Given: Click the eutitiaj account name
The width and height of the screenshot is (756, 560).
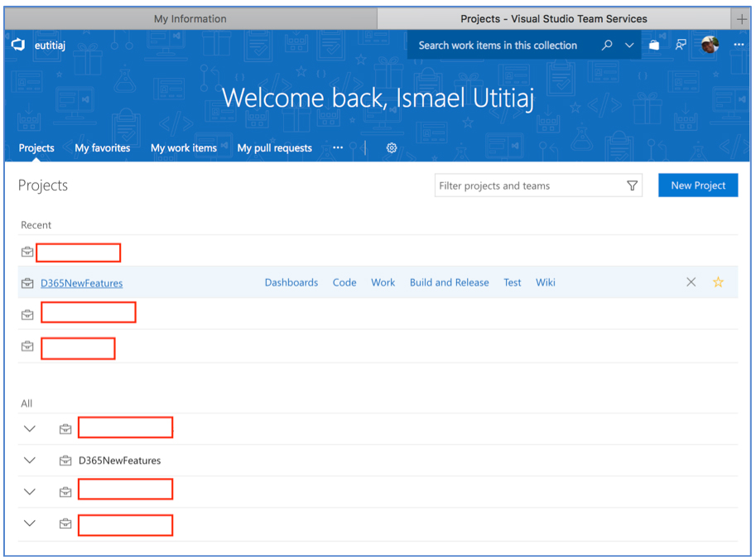Looking at the screenshot, I should coord(50,46).
